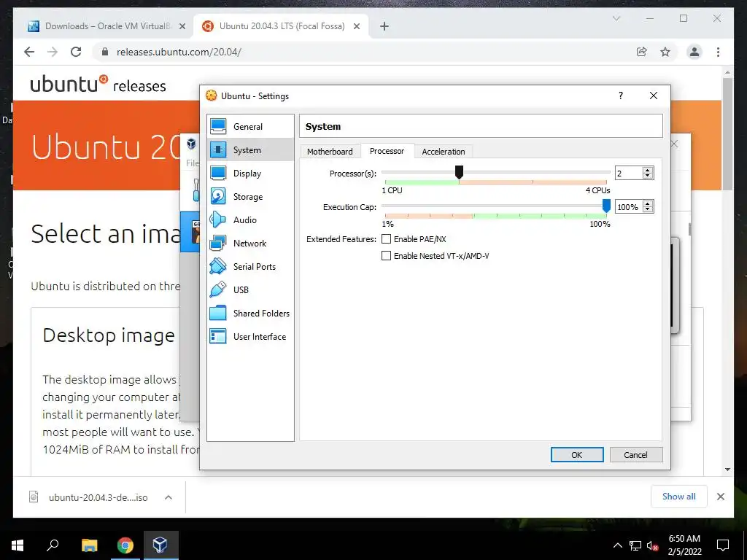Click the Execution Cap slider handle
This screenshot has width=747, height=560.
pos(606,206)
